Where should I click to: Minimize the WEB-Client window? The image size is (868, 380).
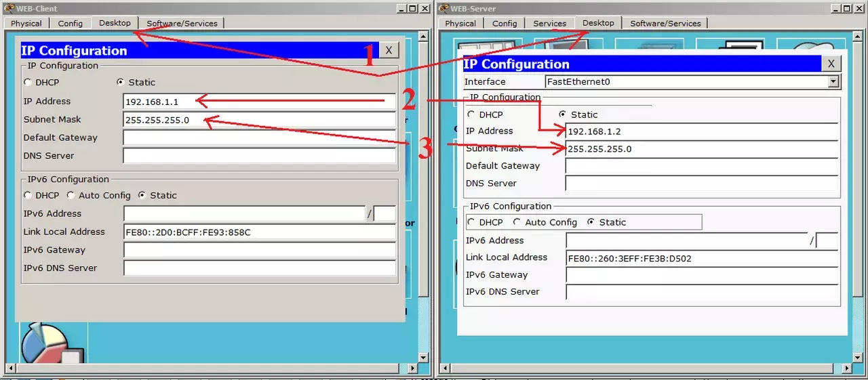click(401, 9)
